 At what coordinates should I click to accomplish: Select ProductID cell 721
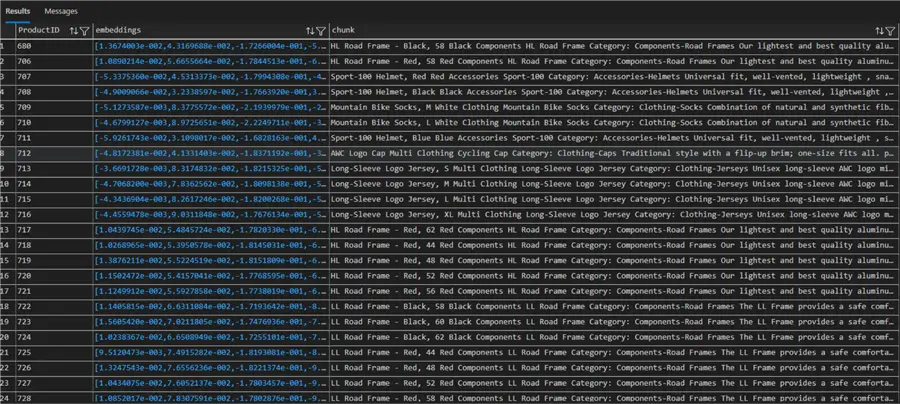point(54,291)
